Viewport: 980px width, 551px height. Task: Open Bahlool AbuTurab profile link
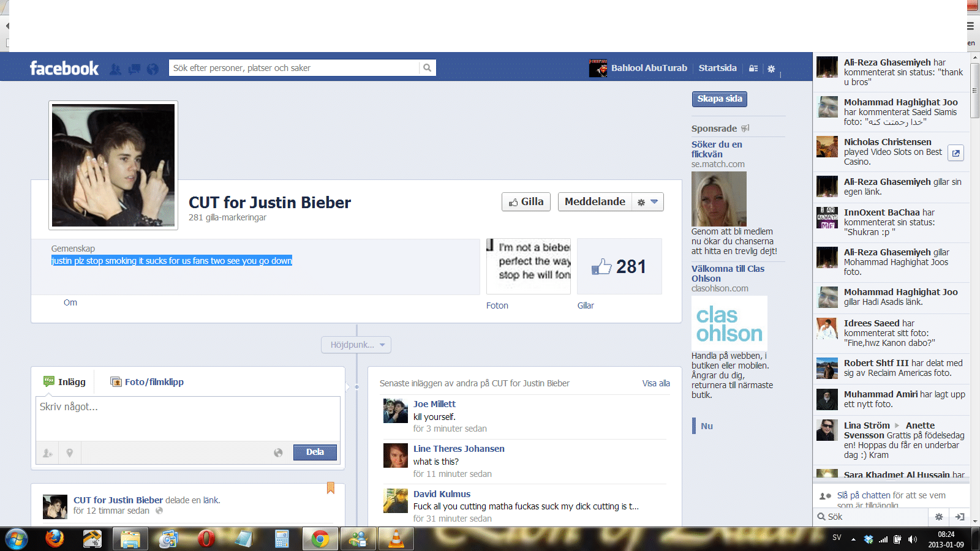[x=649, y=68]
